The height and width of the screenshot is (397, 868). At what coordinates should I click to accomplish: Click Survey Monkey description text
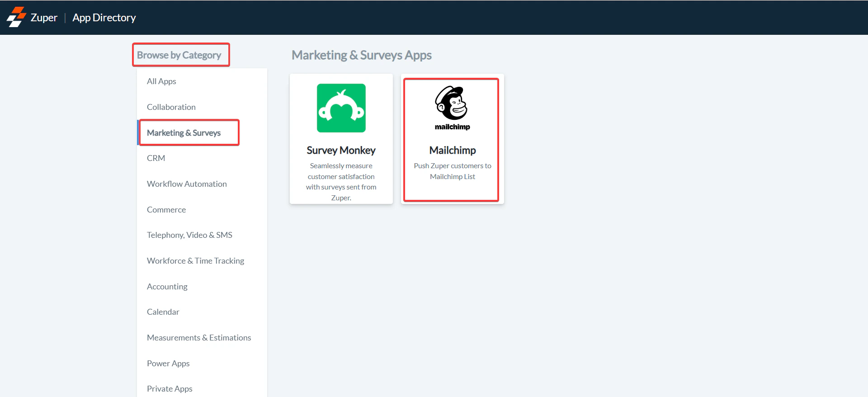pyautogui.click(x=341, y=182)
